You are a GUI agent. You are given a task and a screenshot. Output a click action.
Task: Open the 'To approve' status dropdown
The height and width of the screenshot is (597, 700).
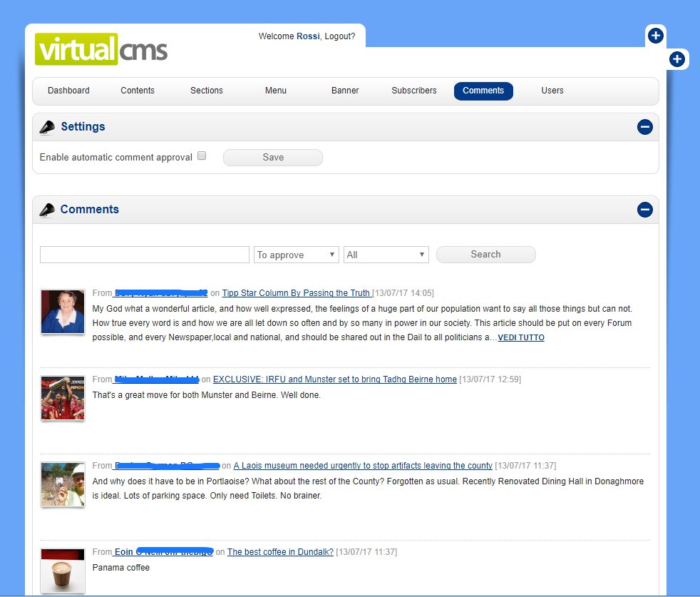pos(296,255)
